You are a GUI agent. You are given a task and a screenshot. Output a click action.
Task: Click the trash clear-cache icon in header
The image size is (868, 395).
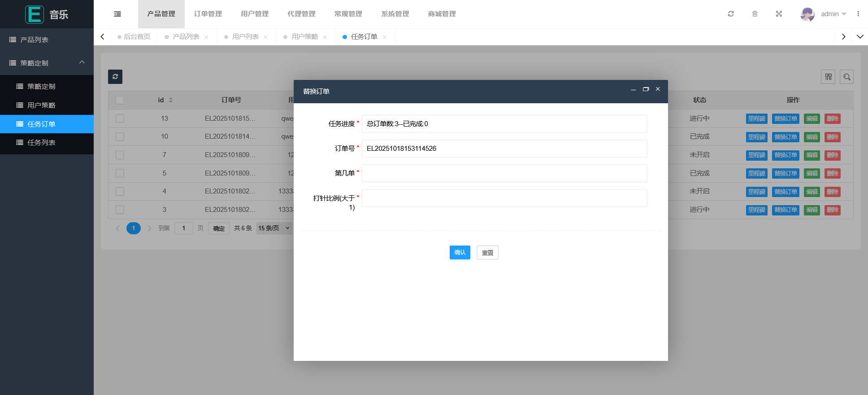755,14
